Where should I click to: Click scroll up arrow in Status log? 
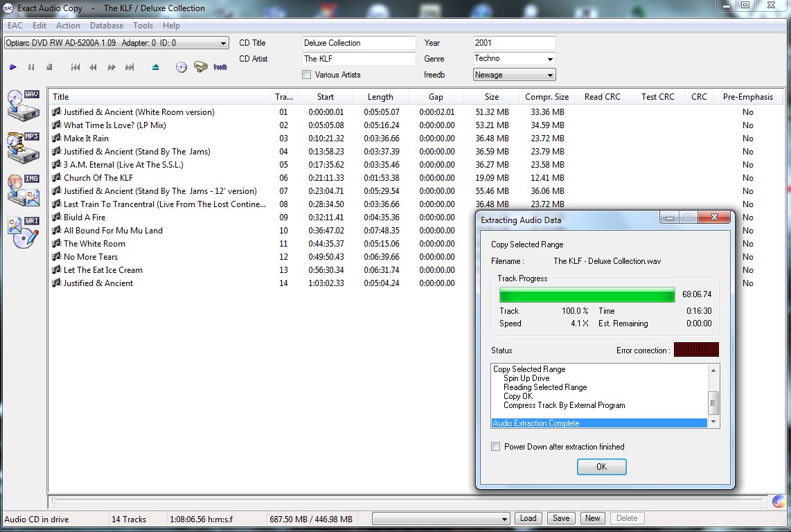click(713, 371)
